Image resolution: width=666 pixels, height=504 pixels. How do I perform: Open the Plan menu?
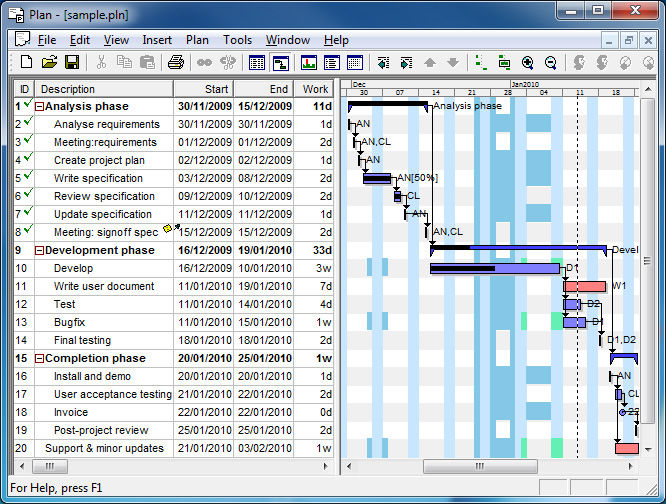click(x=197, y=40)
